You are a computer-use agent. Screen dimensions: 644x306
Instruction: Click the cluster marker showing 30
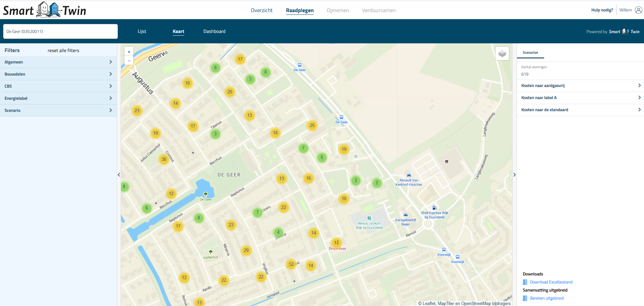click(x=164, y=159)
